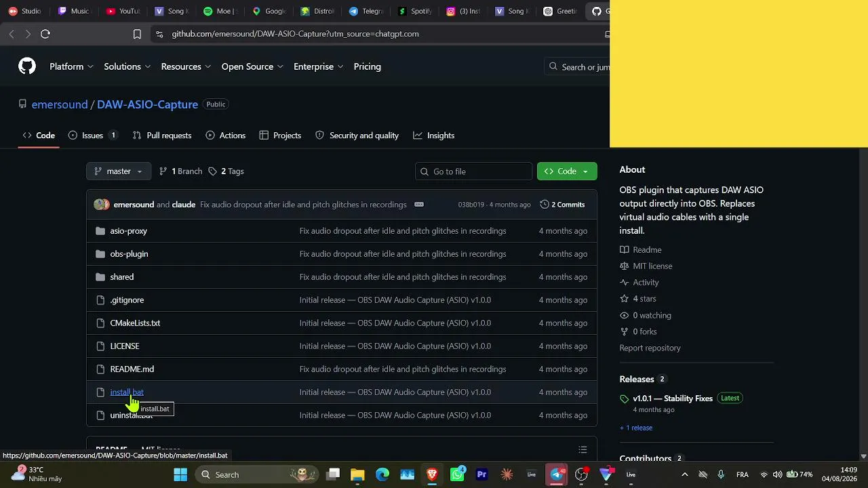Switch to the Issues tab
868x488 pixels.
(92, 136)
